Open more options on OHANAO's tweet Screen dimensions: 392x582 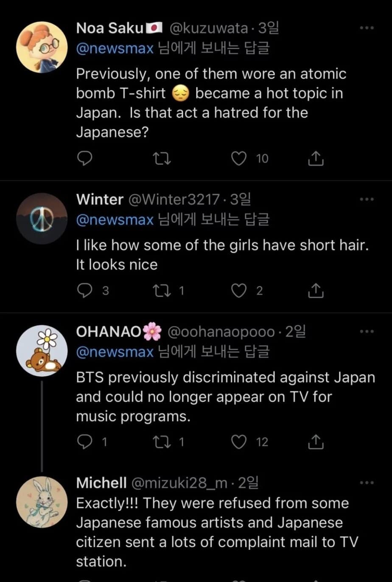click(x=367, y=332)
